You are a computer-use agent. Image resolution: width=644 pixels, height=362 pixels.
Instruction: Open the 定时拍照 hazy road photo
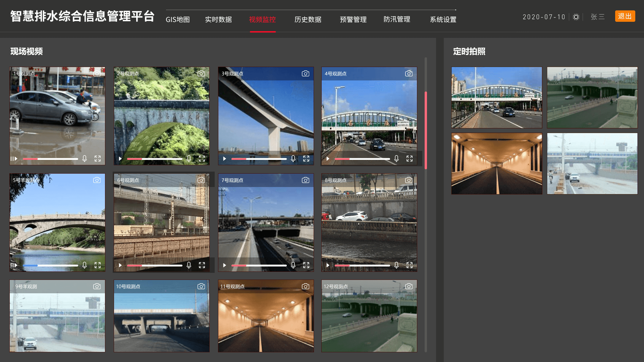(592, 164)
